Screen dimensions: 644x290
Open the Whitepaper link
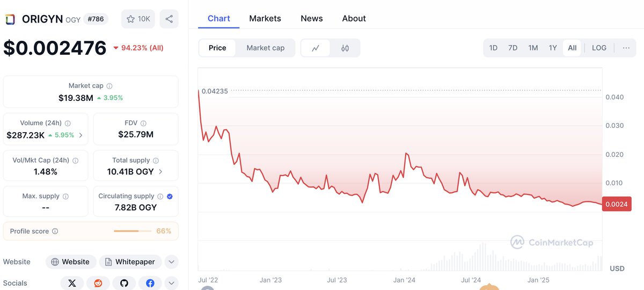point(130,262)
